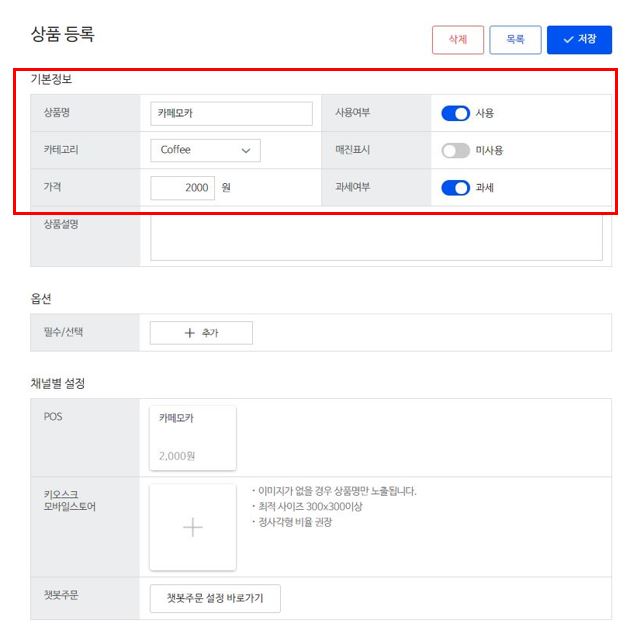Image resolution: width=626 pixels, height=631 pixels.
Task: Click the 삭제 delete button
Action: point(458,39)
